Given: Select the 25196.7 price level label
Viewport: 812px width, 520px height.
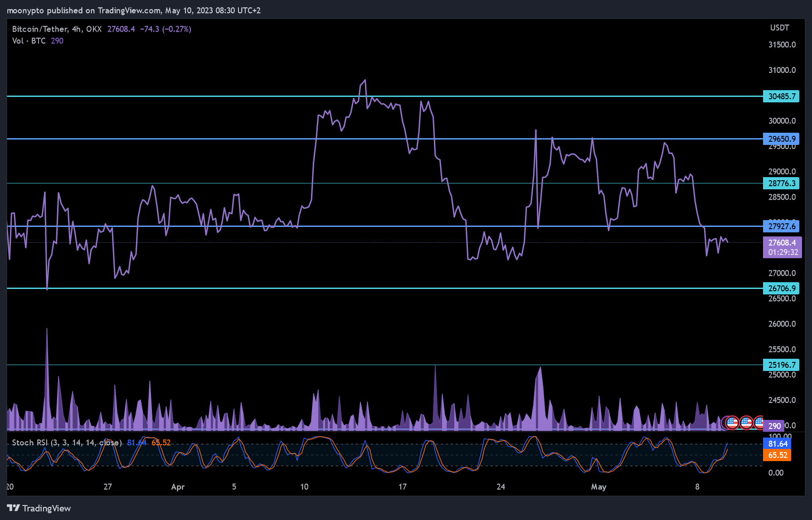Looking at the screenshot, I should coord(781,365).
